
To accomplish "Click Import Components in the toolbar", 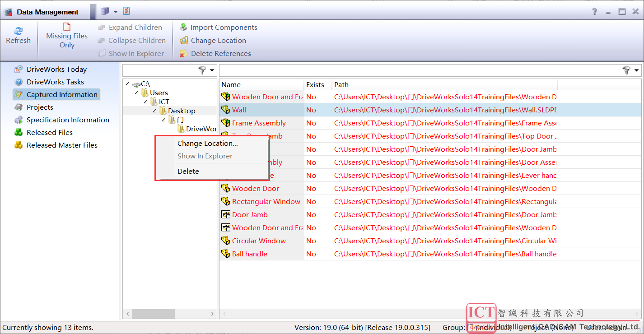I will (x=219, y=28).
